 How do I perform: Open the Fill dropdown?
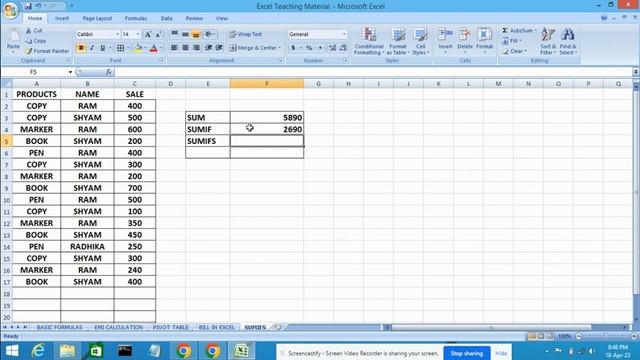tap(513, 41)
